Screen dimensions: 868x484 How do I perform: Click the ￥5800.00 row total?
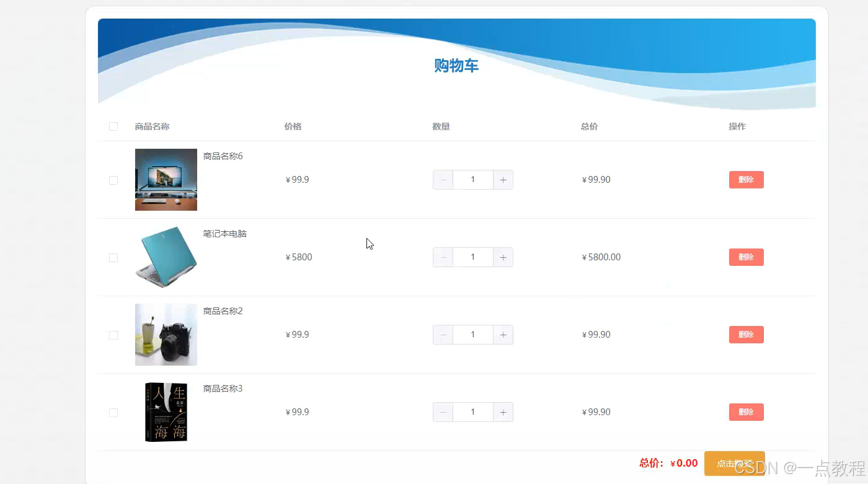tap(601, 257)
